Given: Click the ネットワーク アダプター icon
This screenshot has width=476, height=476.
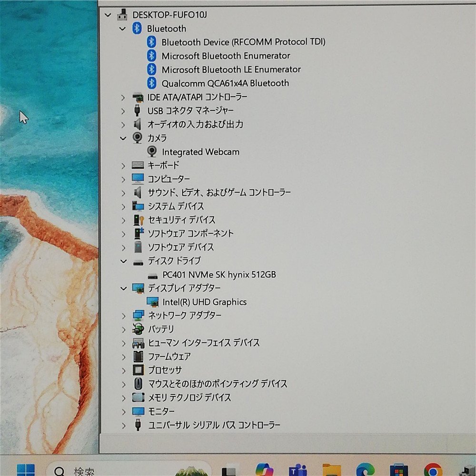Looking at the screenshot, I should coord(139,316).
